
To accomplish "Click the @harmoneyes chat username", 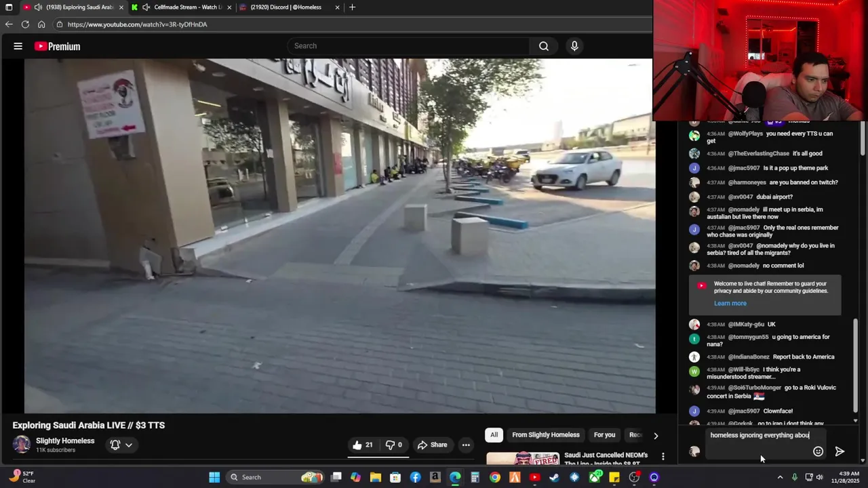I will pyautogui.click(x=747, y=182).
